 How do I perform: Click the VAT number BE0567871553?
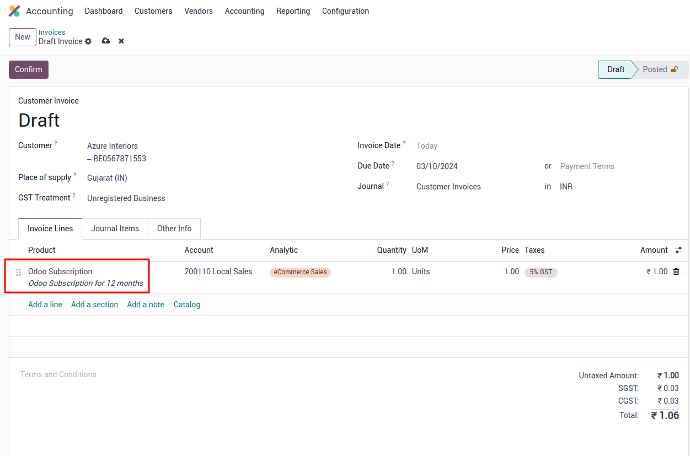pyautogui.click(x=120, y=158)
